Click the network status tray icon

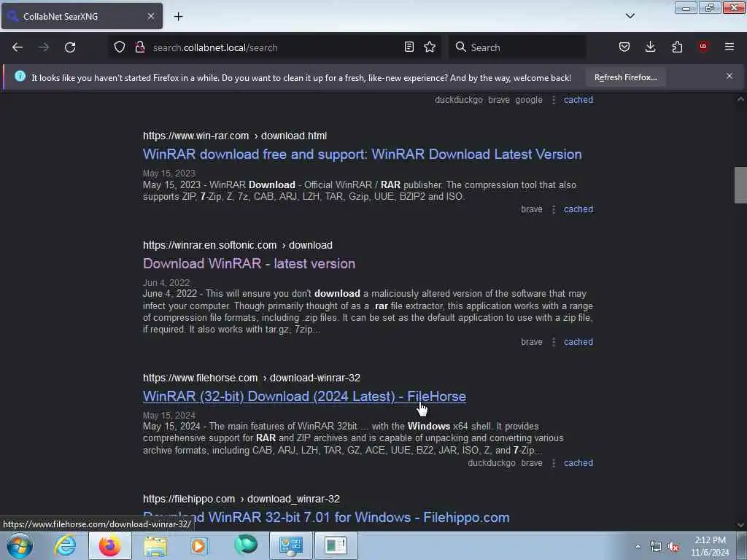click(656, 547)
